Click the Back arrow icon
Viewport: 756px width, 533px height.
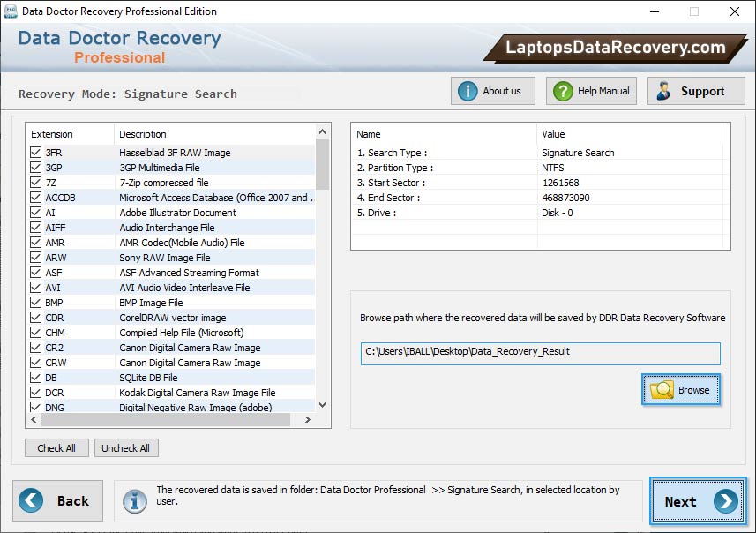point(31,500)
